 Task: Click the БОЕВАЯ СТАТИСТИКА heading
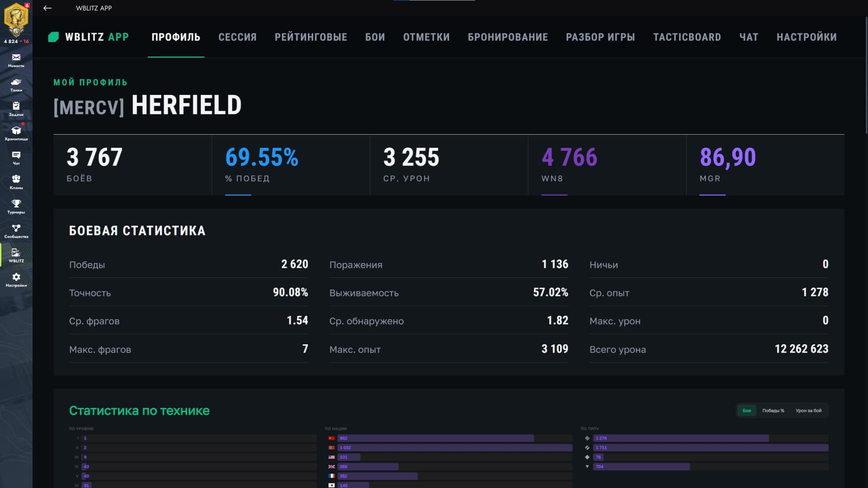[137, 231]
